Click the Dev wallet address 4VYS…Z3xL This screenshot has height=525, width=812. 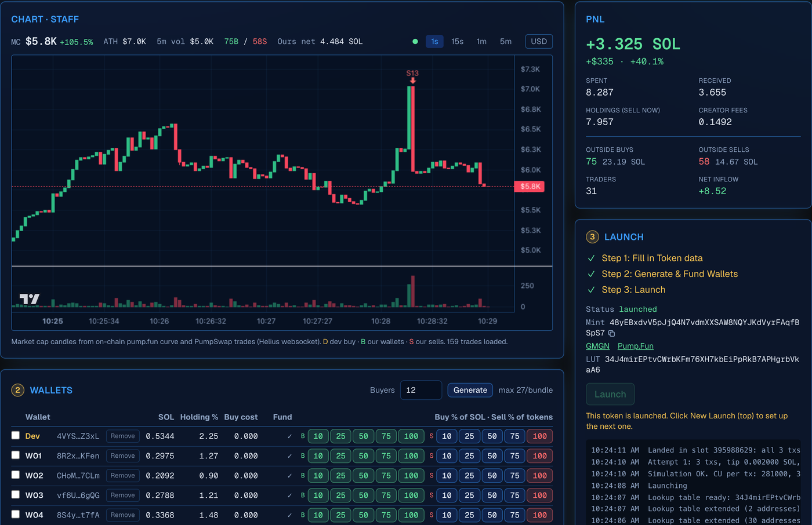(78, 436)
